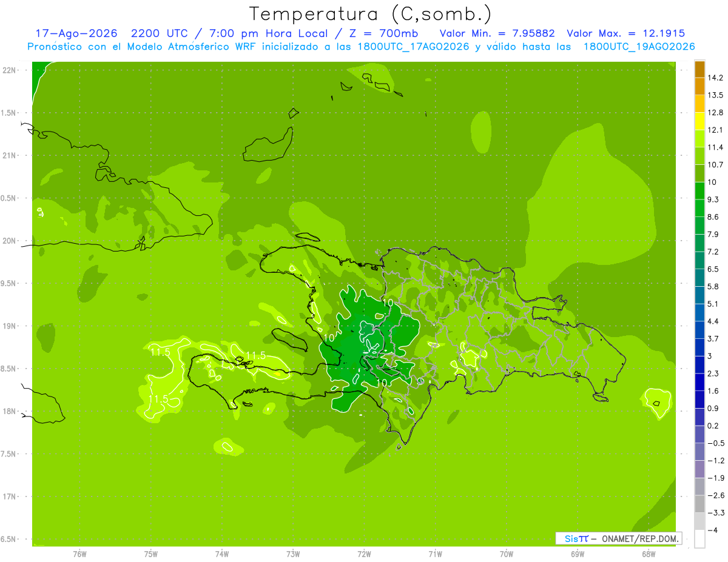Click the '14.2' colorbar label
728x562 pixels.
pyautogui.click(x=716, y=78)
